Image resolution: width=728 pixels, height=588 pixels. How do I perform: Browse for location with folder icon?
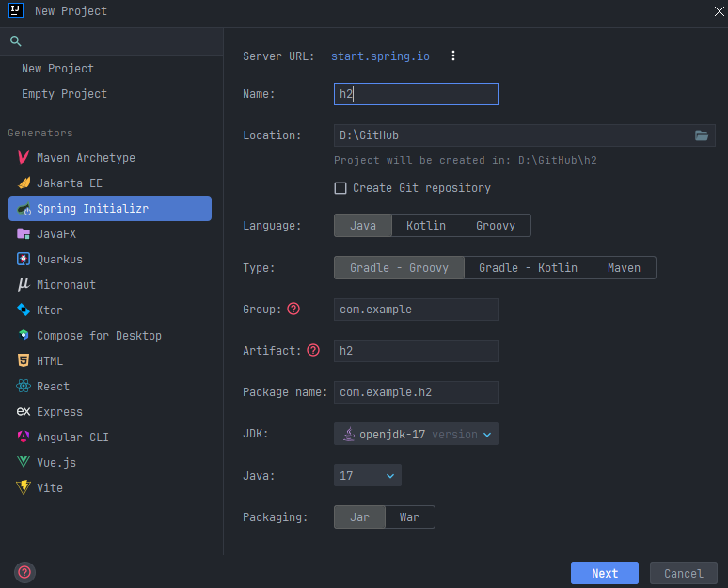(x=702, y=135)
